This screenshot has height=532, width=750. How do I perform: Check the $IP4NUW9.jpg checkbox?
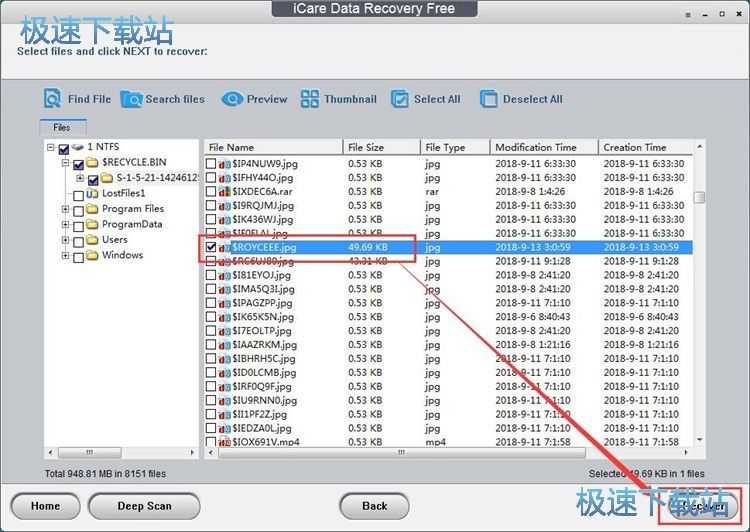pos(211,164)
